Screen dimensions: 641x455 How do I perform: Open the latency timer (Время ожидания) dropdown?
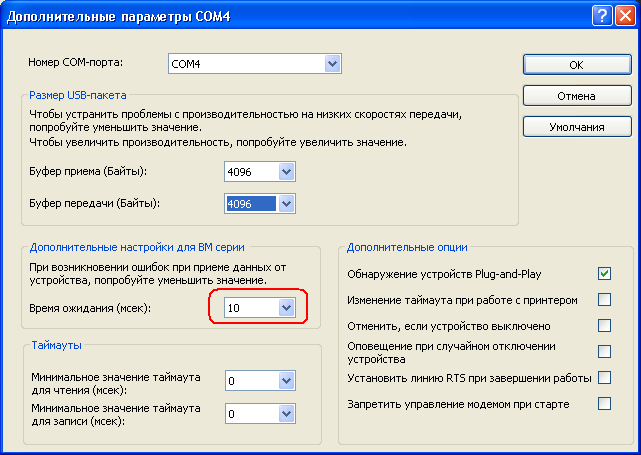click(x=287, y=308)
